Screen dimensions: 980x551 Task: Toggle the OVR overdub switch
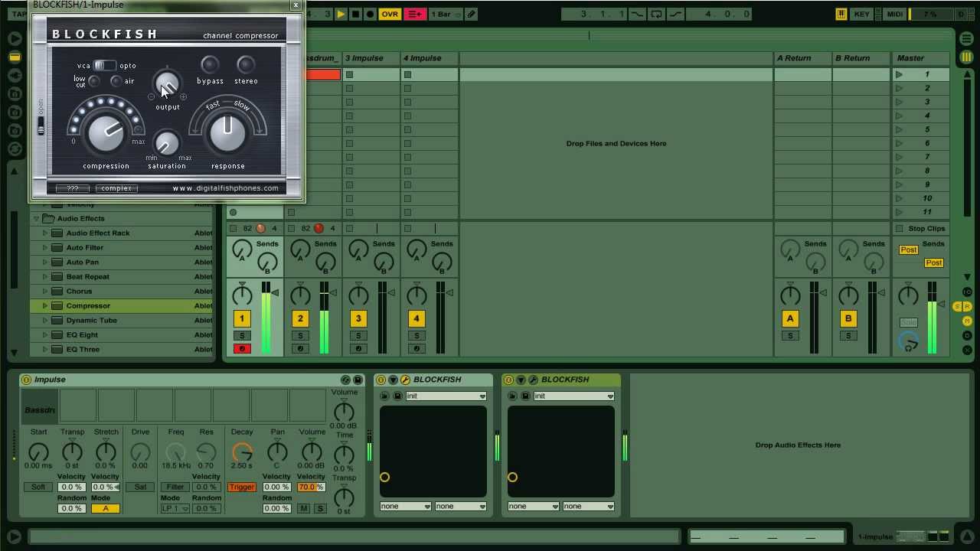390,14
